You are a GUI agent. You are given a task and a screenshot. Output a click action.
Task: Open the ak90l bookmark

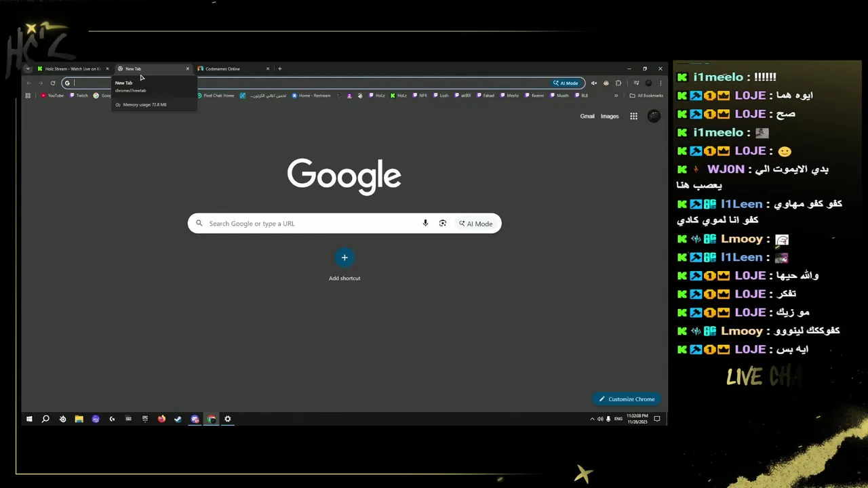click(462, 96)
